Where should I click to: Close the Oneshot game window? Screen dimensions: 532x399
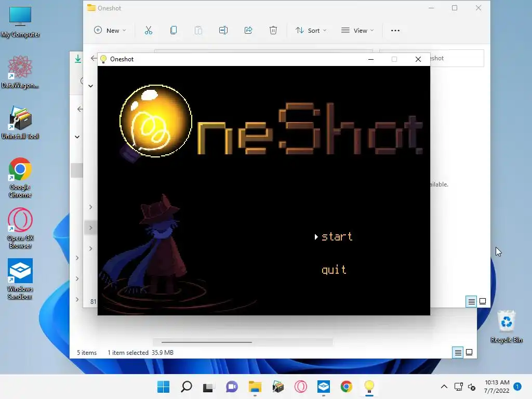tap(418, 59)
